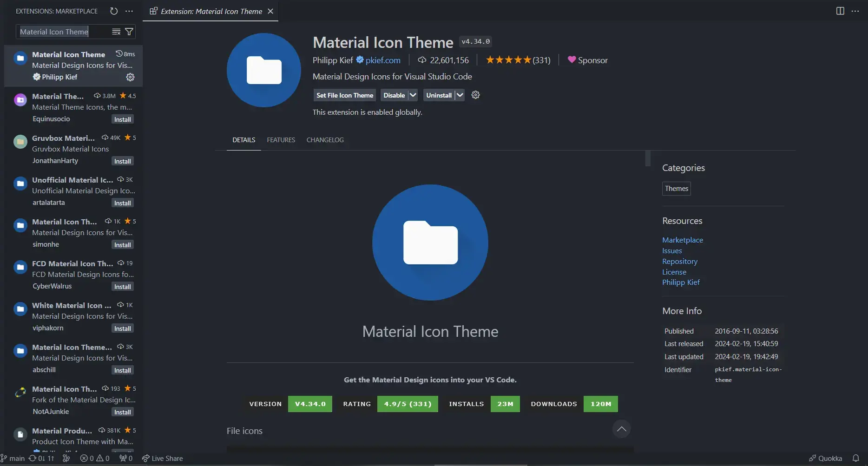The width and height of the screenshot is (868, 466).
Task: Select the Gruvbox Material Icons extension icon
Action: pyautogui.click(x=20, y=142)
